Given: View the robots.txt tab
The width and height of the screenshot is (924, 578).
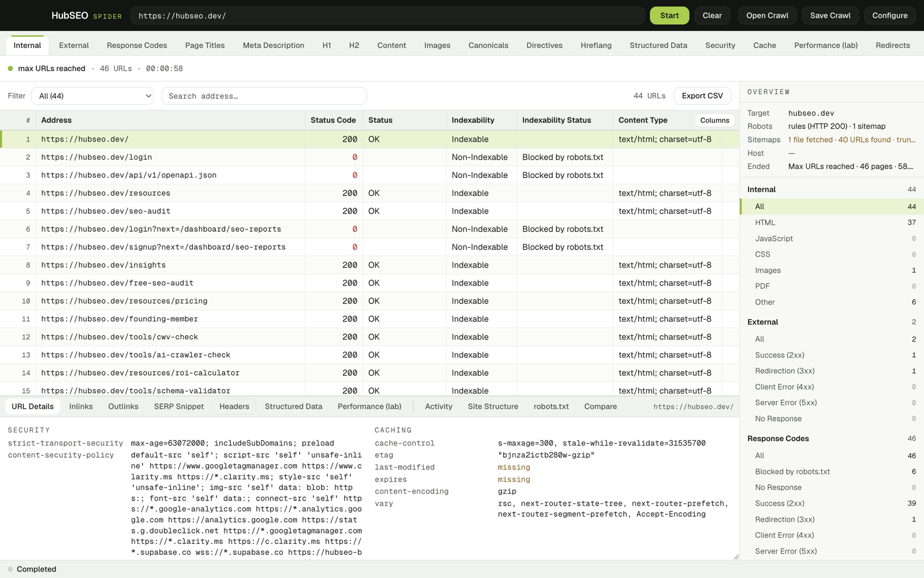Looking at the screenshot, I should (x=551, y=406).
